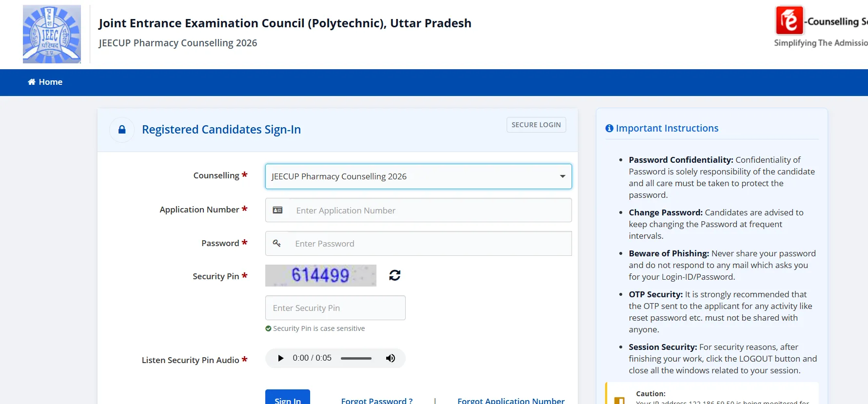Go to Home in the navigation bar

[45, 82]
